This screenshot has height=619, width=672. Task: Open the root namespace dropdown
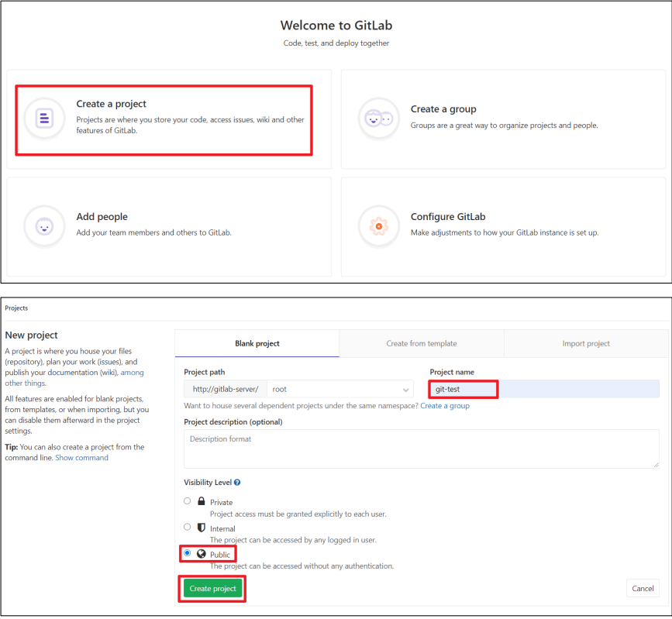(340, 389)
